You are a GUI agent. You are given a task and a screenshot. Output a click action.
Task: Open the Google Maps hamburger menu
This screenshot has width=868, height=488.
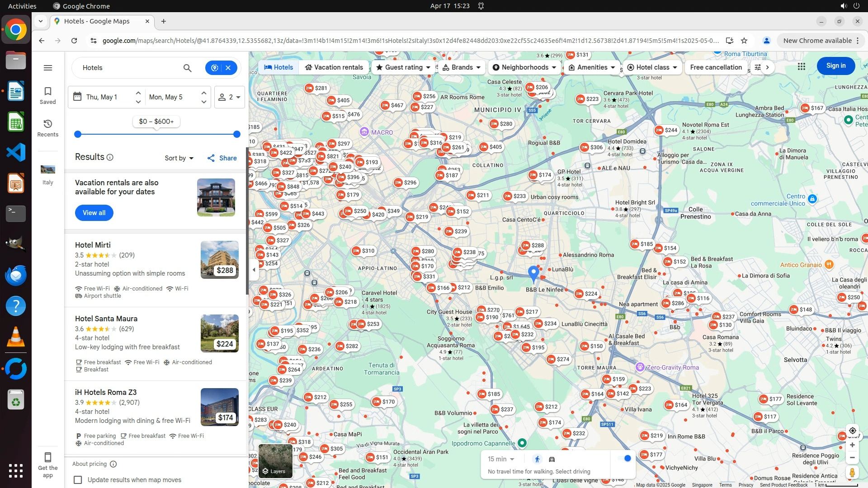click(48, 68)
